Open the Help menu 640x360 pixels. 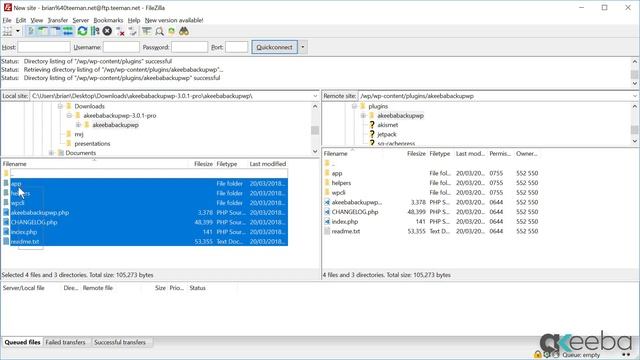(x=134, y=20)
